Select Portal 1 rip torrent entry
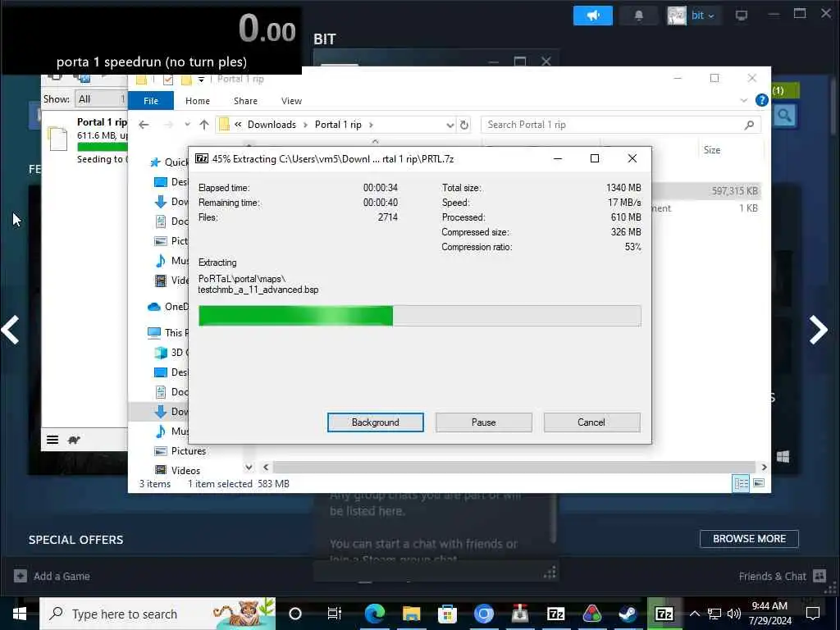Screen dimensions: 840x630 click(85, 139)
